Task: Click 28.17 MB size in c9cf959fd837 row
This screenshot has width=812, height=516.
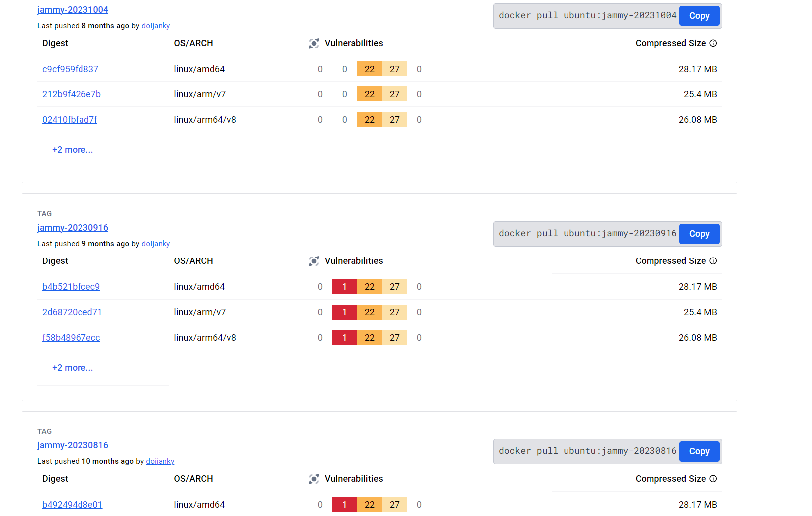Action: [x=698, y=69]
